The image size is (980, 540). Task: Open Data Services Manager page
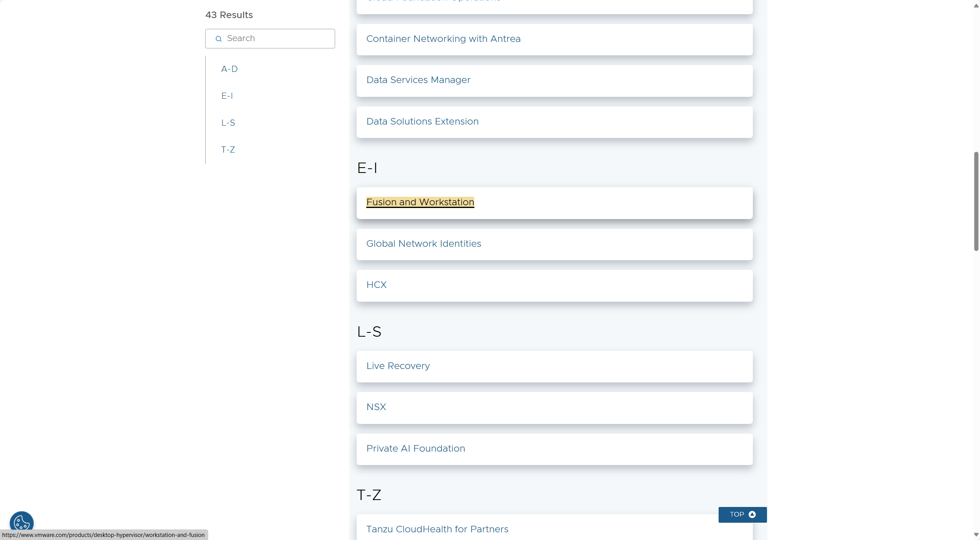[418, 80]
